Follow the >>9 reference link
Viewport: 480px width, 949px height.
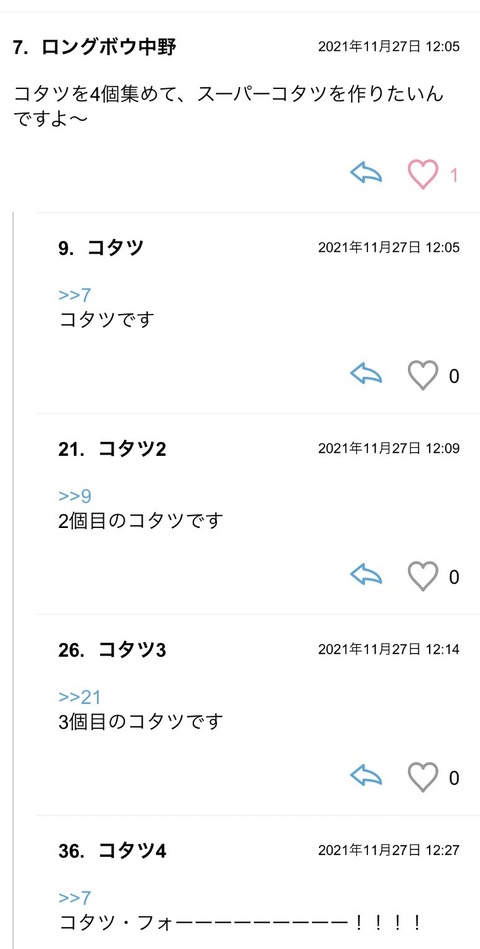coord(75,496)
